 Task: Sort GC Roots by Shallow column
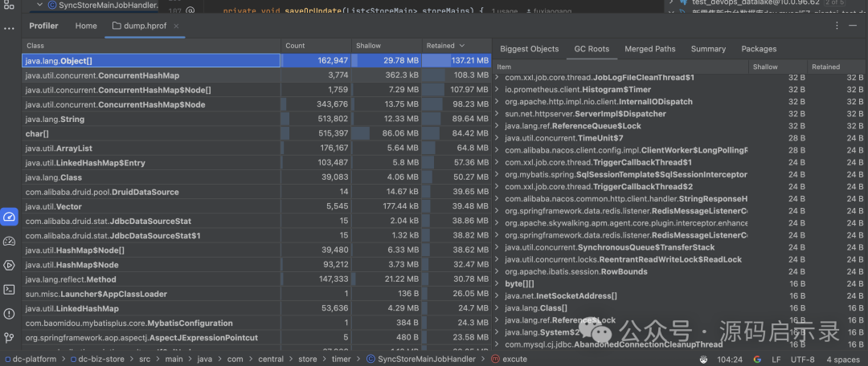(778, 67)
